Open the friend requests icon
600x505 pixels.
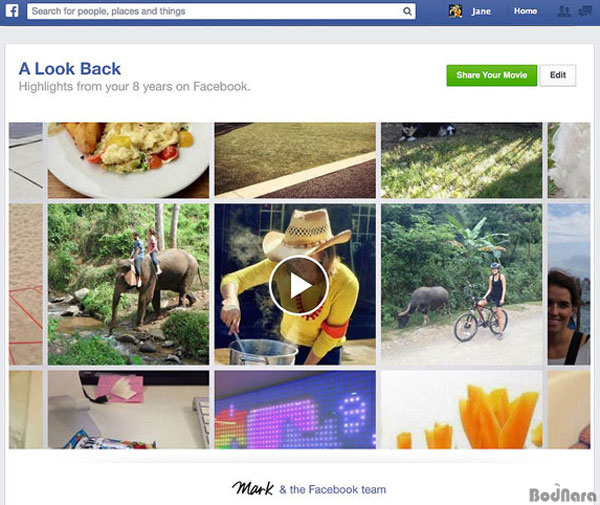point(564,11)
